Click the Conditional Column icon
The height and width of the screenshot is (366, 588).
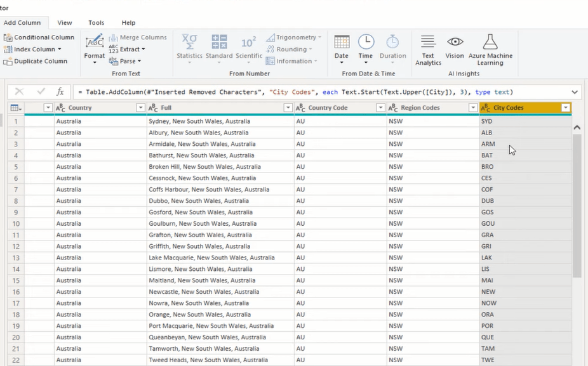click(x=8, y=37)
